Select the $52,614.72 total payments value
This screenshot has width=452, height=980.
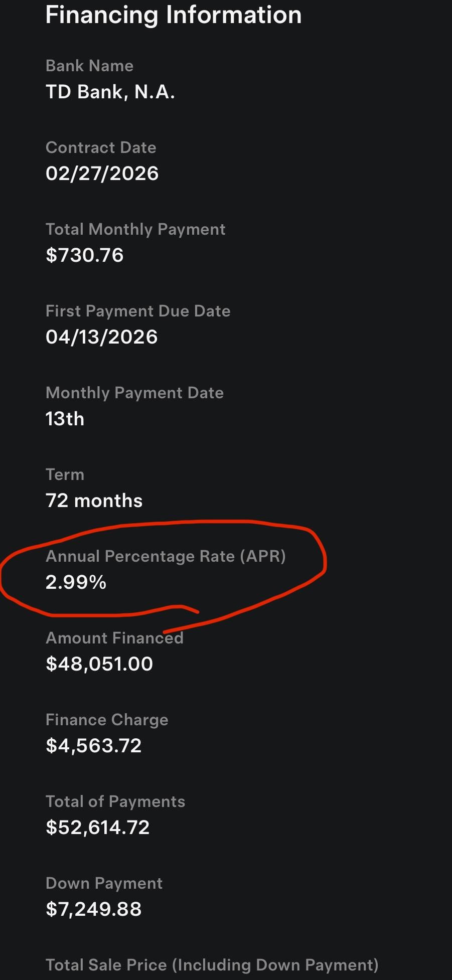click(x=97, y=828)
